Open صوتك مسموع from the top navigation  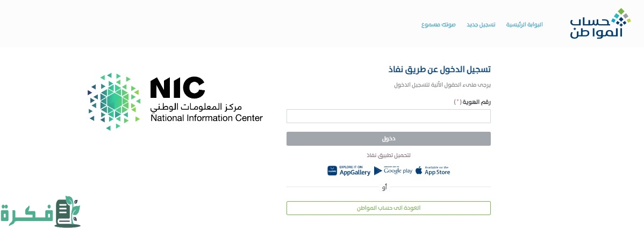[438, 25]
